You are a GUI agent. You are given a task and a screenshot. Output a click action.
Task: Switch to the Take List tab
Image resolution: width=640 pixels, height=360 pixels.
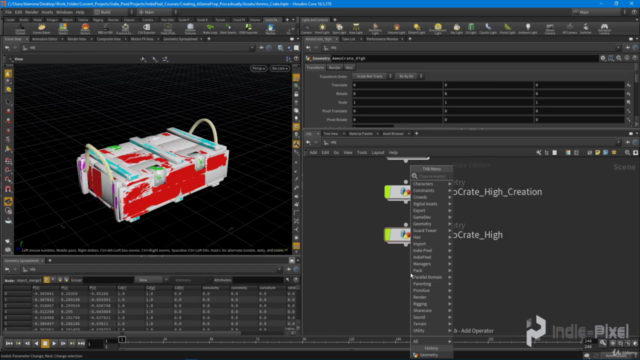click(x=348, y=39)
